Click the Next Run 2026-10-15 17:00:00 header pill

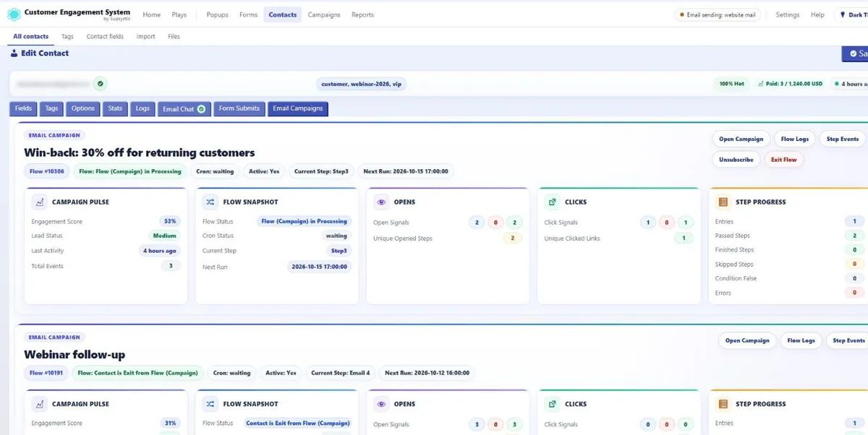pos(406,172)
